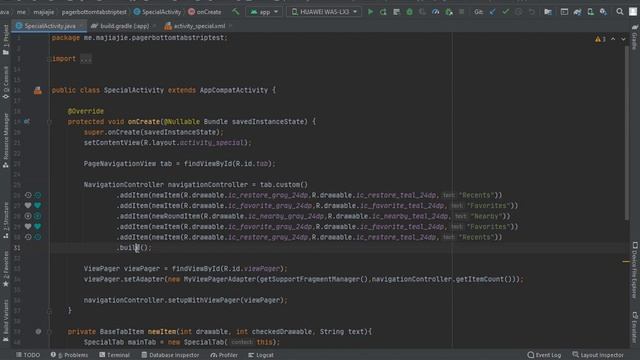
Task: Click pagerbottomtabstriptest in the breadcrumb
Action: (x=94, y=12)
